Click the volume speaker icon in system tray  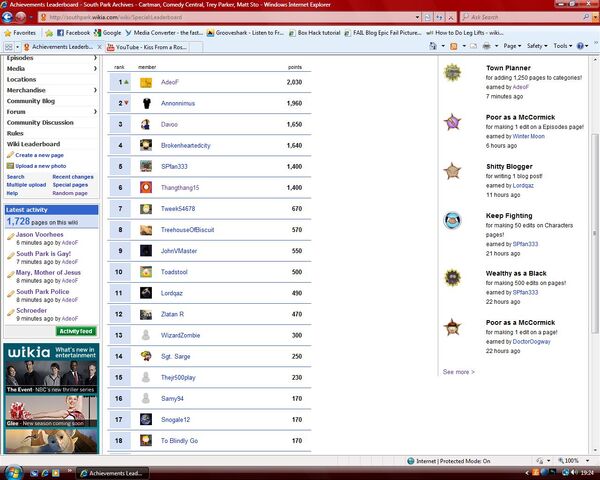coord(574,473)
